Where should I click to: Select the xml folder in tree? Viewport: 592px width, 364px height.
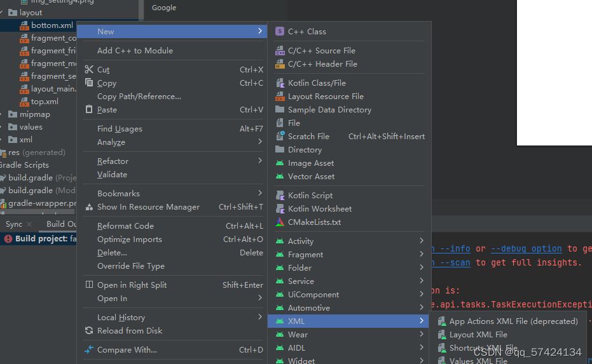pyautogui.click(x=25, y=140)
